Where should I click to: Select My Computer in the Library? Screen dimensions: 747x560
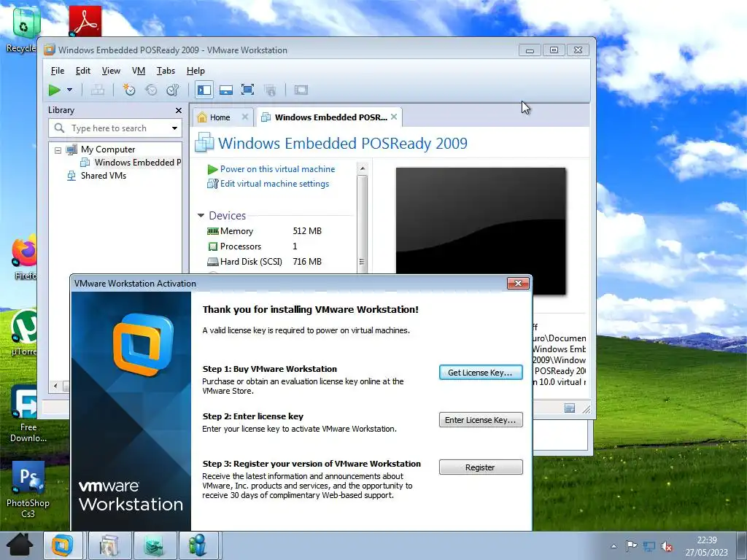pyautogui.click(x=108, y=149)
